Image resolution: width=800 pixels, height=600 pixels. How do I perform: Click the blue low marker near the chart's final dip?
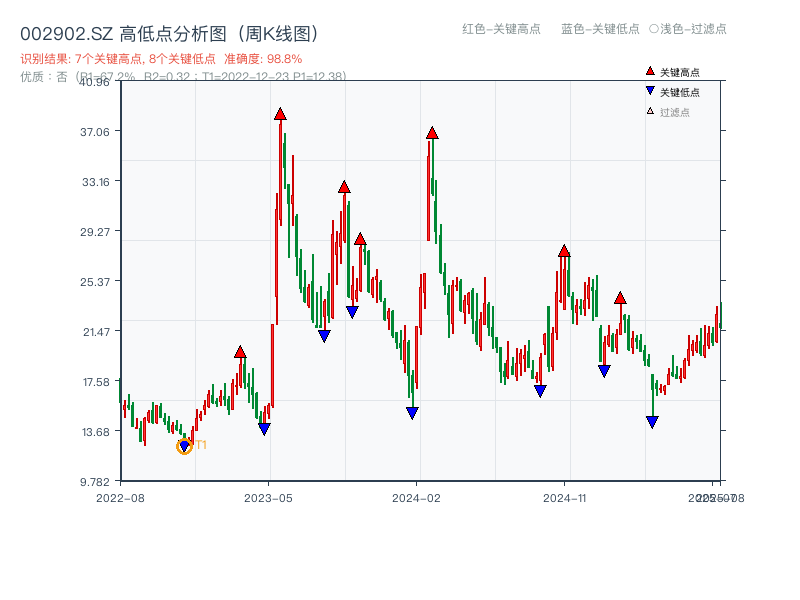[653, 422]
